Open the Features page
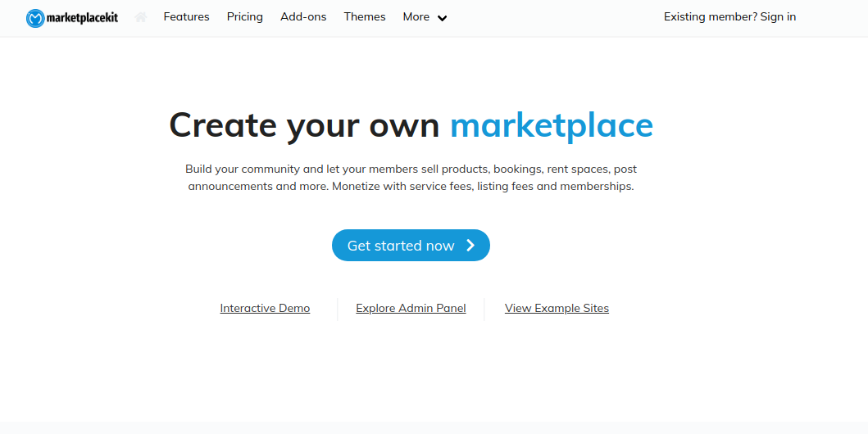This screenshot has height=434, width=868. pos(187,17)
